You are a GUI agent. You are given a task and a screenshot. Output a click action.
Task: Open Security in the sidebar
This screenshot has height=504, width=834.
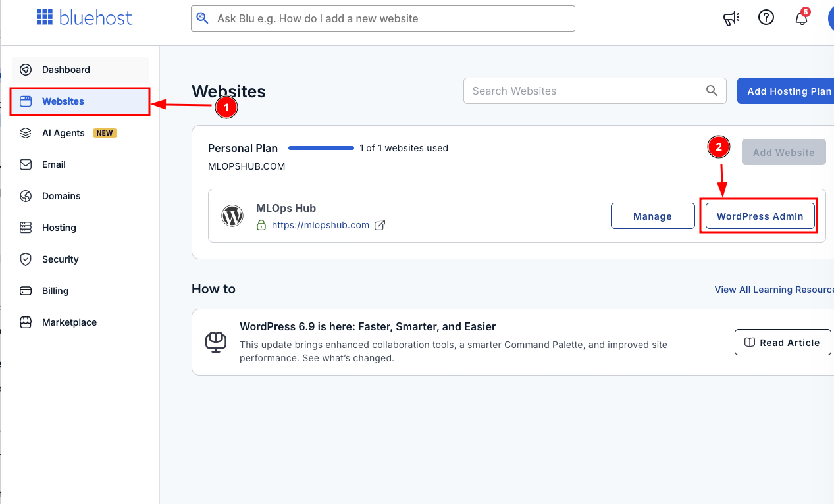tap(80, 259)
